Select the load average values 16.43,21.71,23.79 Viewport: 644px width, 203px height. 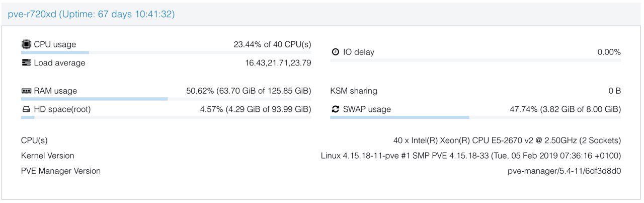point(278,63)
